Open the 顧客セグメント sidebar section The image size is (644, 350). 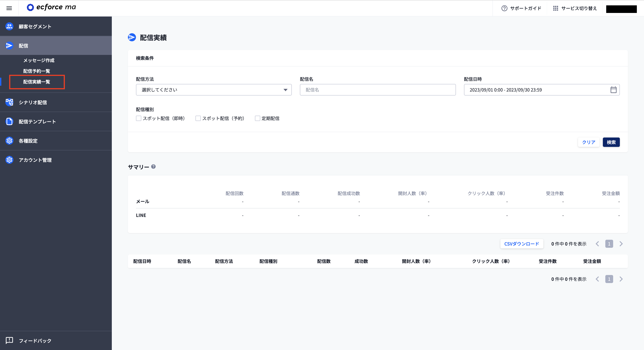(x=34, y=26)
